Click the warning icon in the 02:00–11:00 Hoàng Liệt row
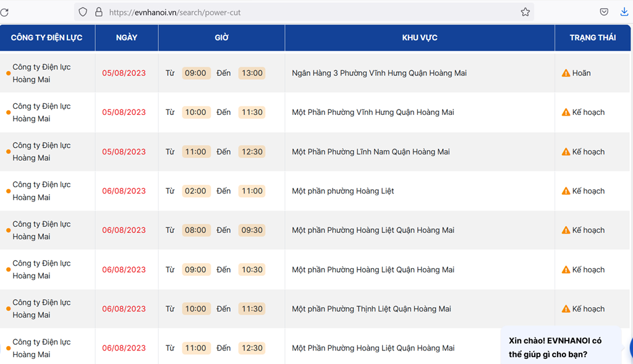 tap(566, 191)
